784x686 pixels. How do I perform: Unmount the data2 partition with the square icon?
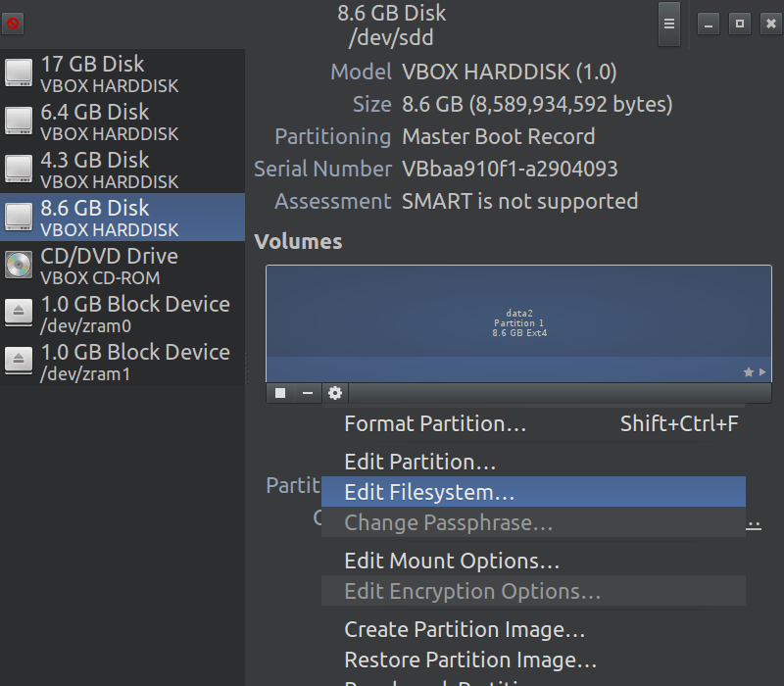pyautogui.click(x=278, y=393)
